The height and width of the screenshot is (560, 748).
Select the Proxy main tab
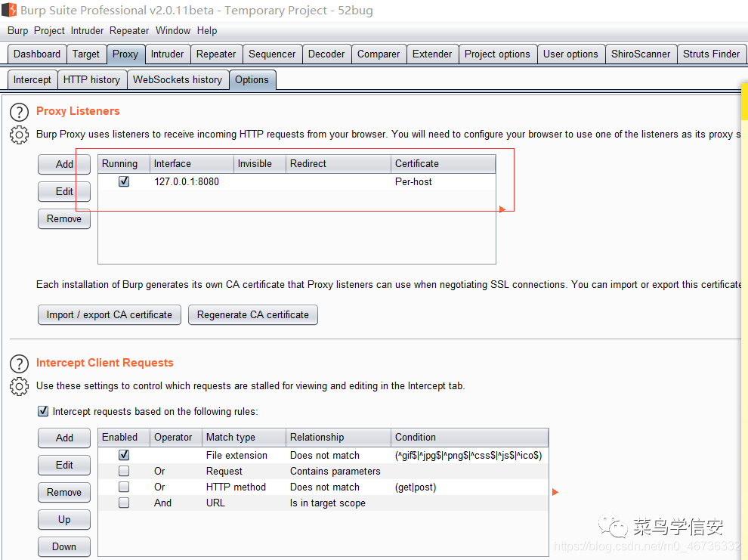pyautogui.click(x=125, y=54)
